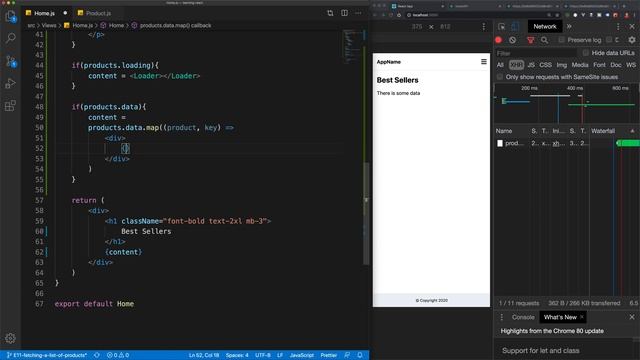Click the Best Sellers heading on the page
This screenshot has width=640, height=360.
coord(398,80)
